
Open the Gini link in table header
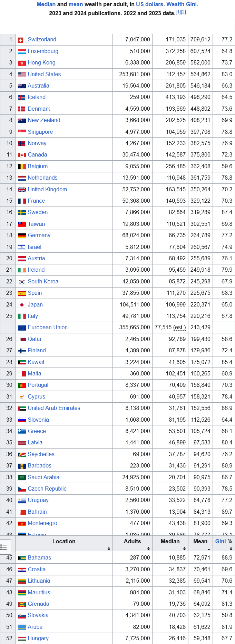click(x=221, y=541)
